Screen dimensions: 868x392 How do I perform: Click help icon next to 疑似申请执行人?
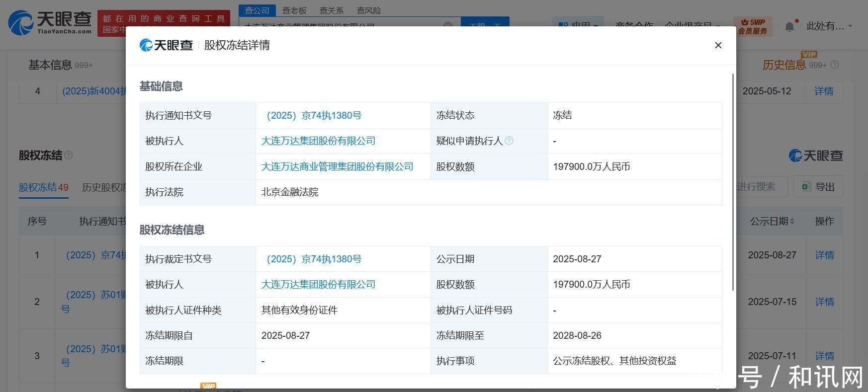tap(509, 141)
